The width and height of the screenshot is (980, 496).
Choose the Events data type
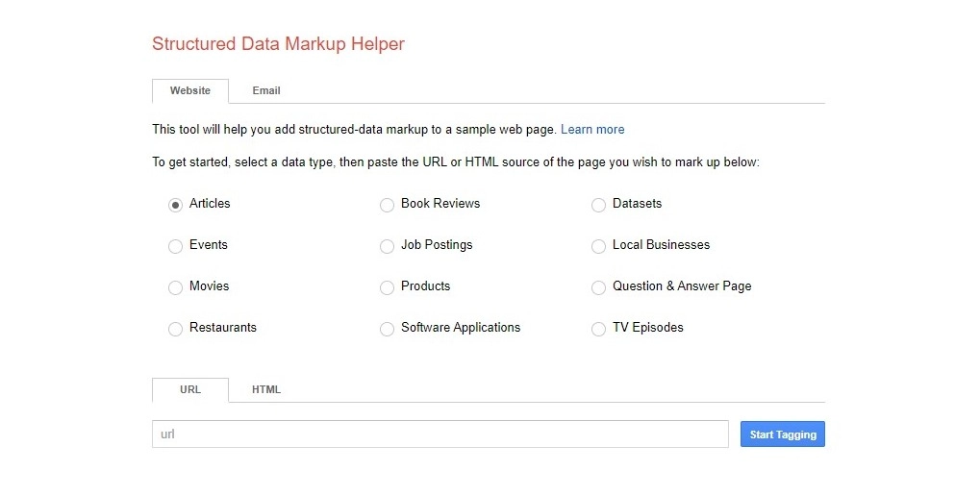coord(175,246)
